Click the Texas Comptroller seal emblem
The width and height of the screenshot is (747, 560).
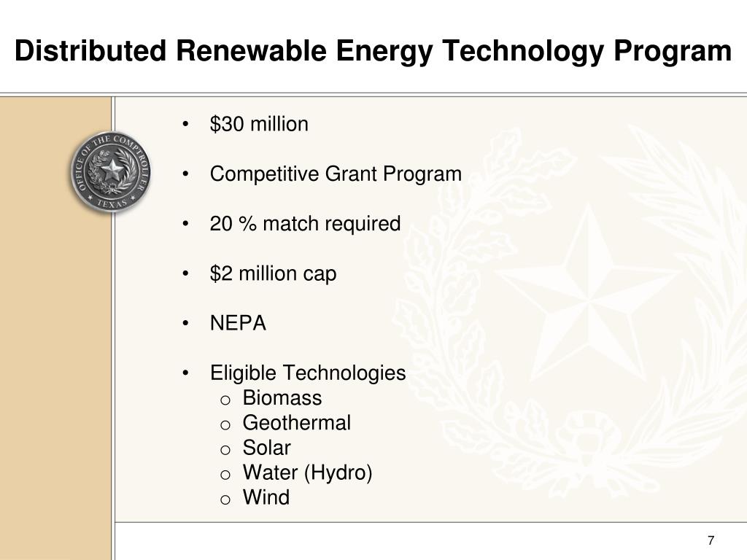pyautogui.click(x=111, y=172)
